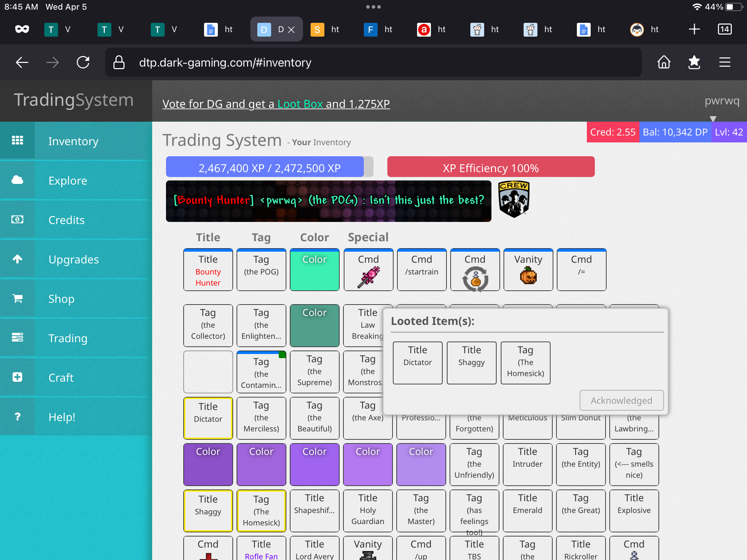Click the address bar URL field

(373, 63)
